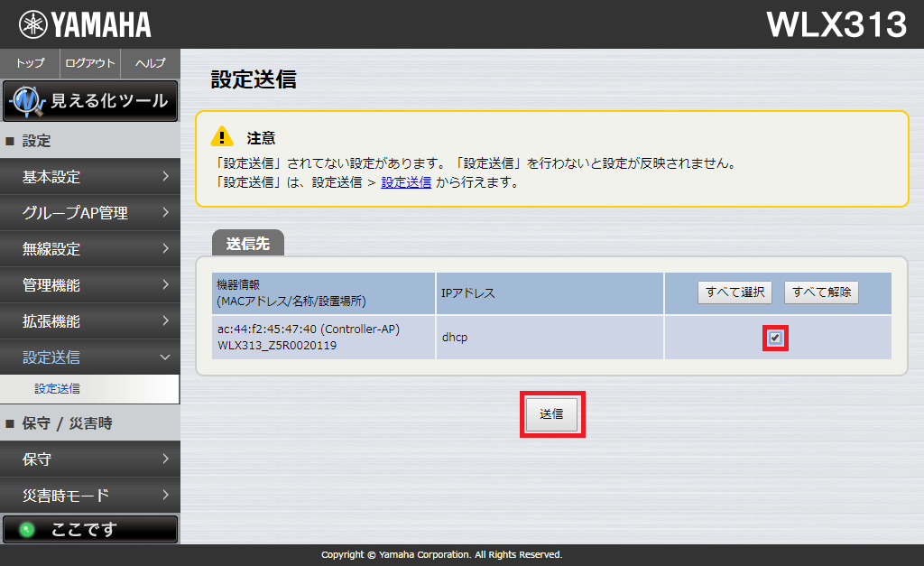Open the ヘルプ menu item
The width and height of the screenshot is (924, 566).
[150, 63]
